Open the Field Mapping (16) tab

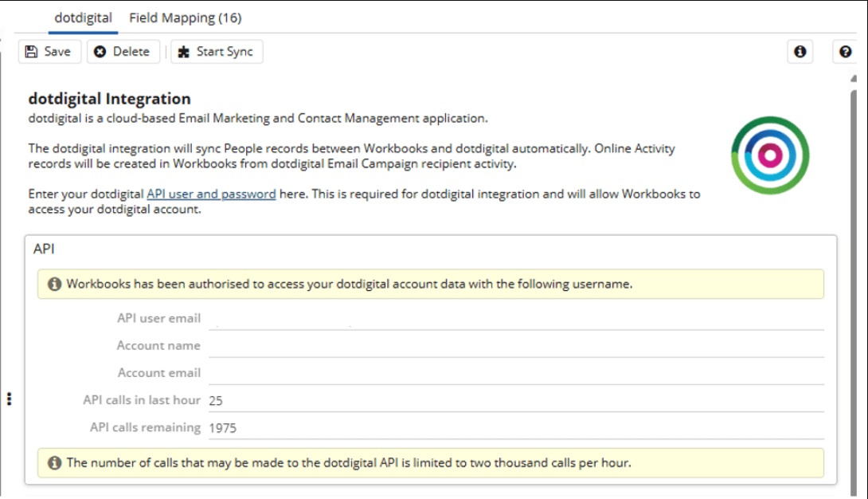(185, 18)
